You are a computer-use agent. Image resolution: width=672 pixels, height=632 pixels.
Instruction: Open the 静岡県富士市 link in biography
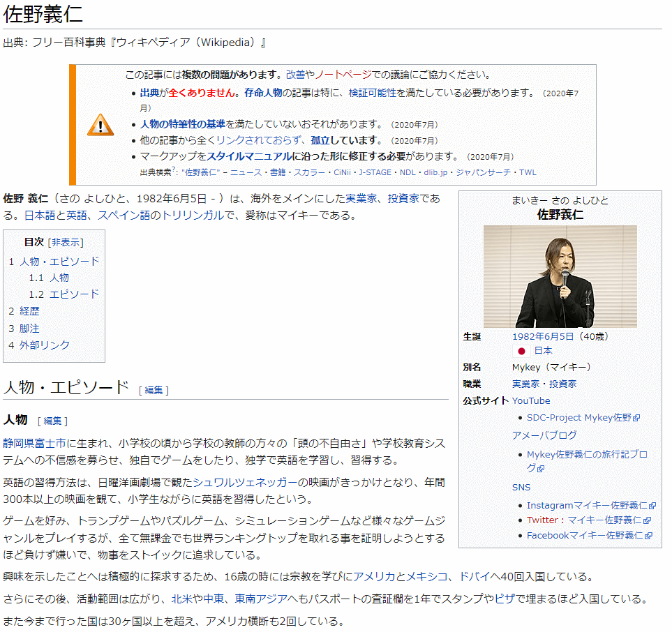tap(34, 444)
